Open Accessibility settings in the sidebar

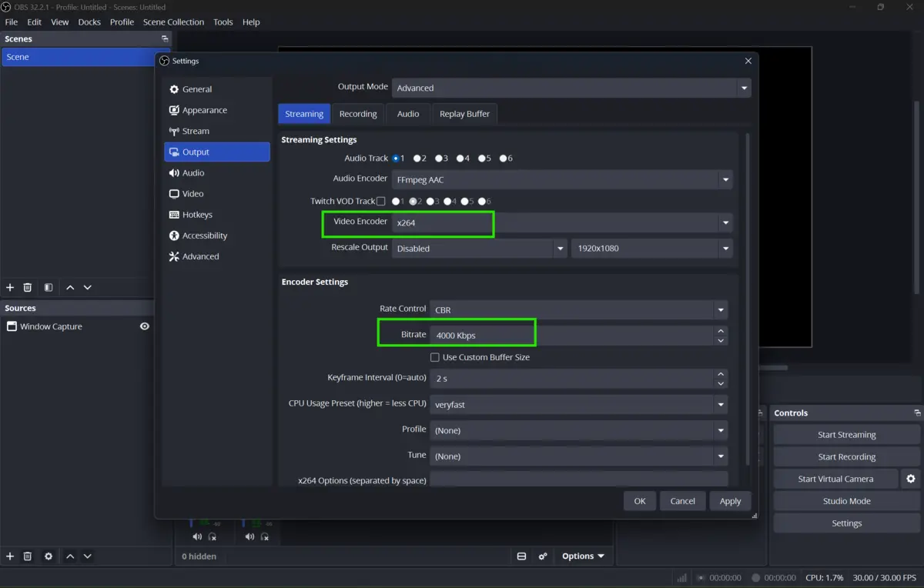pyautogui.click(x=217, y=236)
